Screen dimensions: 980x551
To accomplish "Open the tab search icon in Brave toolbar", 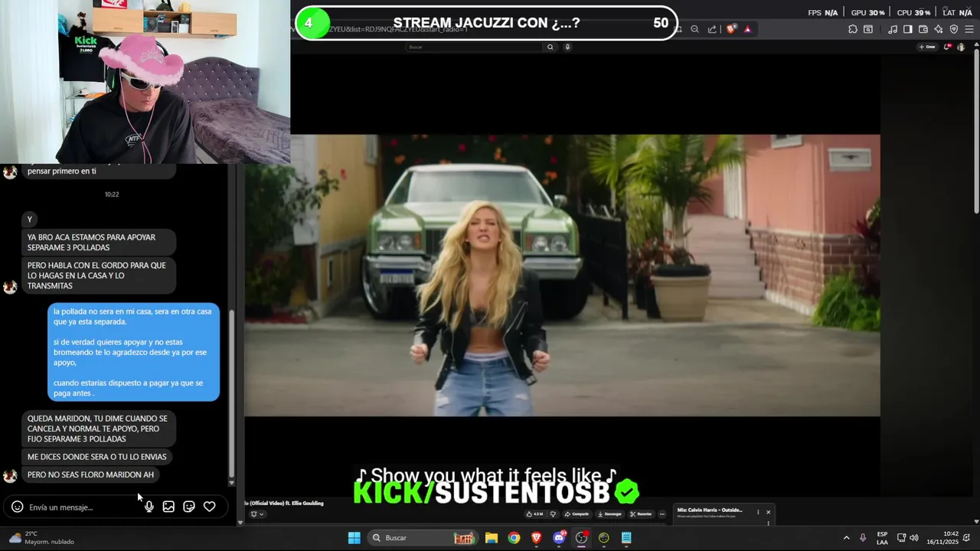I will [x=867, y=29].
